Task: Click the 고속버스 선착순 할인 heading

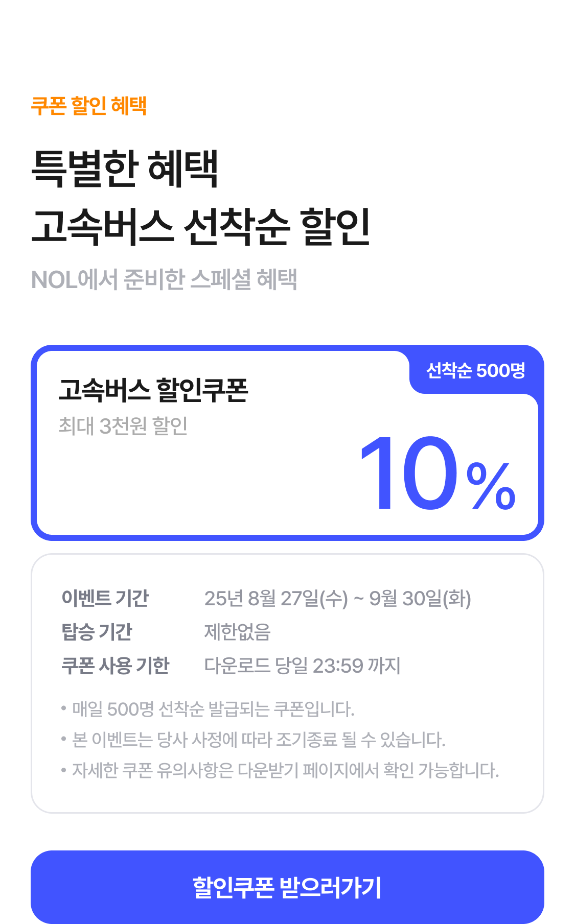Action: [201, 226]
